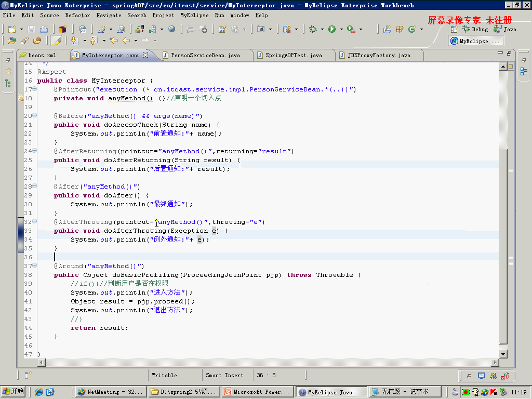This screenshot has width=532, height=399.
Task: Select the MyEclipse perspective button
Action: click(x=475, y=41)
